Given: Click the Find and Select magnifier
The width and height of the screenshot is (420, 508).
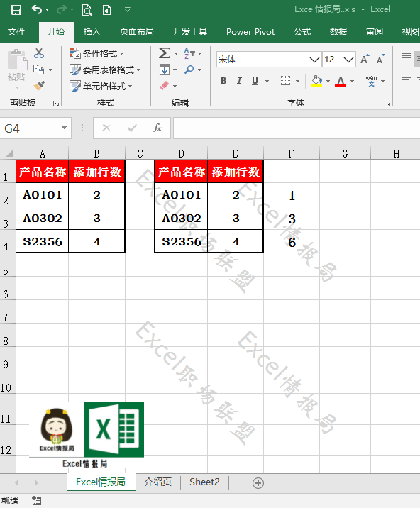Looking at the screenshot, I should 189,70.
